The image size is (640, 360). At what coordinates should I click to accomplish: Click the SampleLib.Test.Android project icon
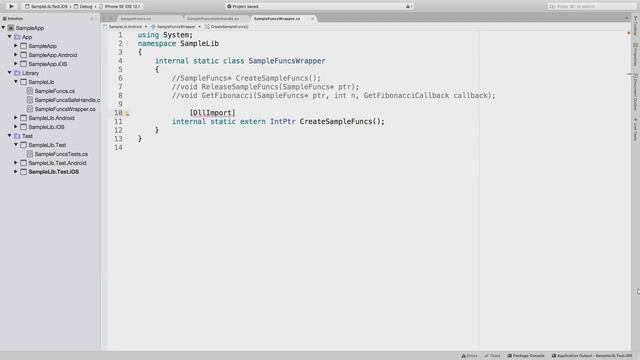(x=23, y=162)
